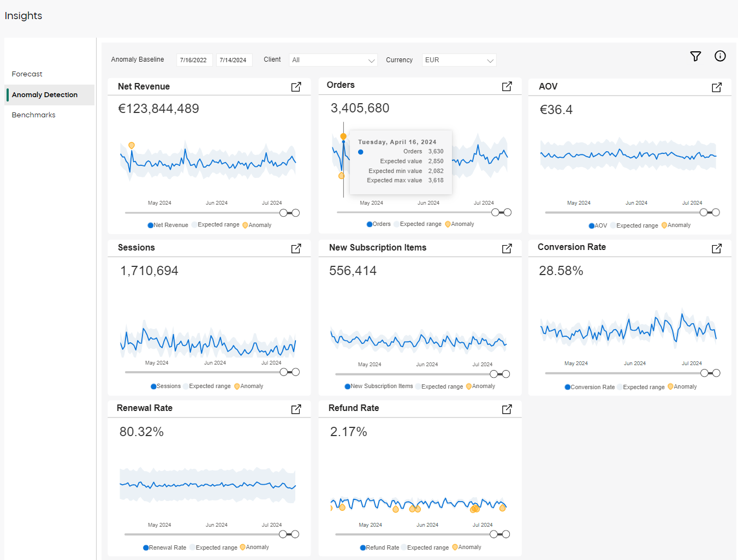The width and height of the screenshot is (738, 560).
Task: Open the Currency dropdown showing EUR
Action: 459,60
